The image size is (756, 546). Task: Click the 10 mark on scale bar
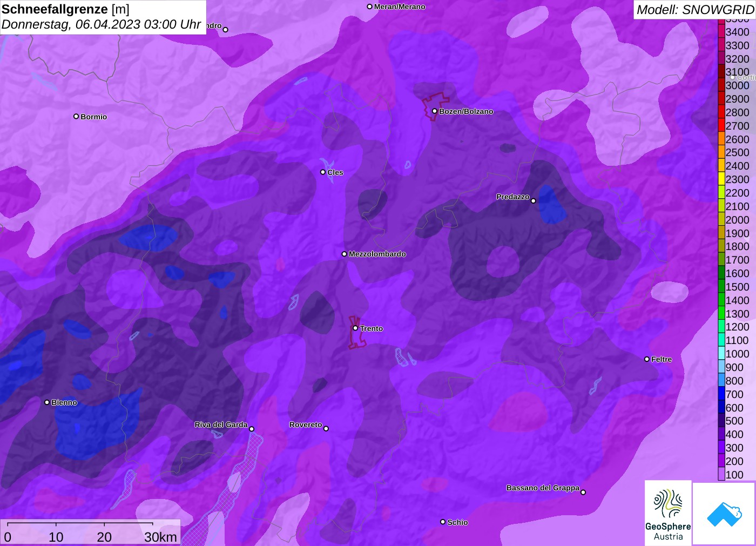[56, 537]
